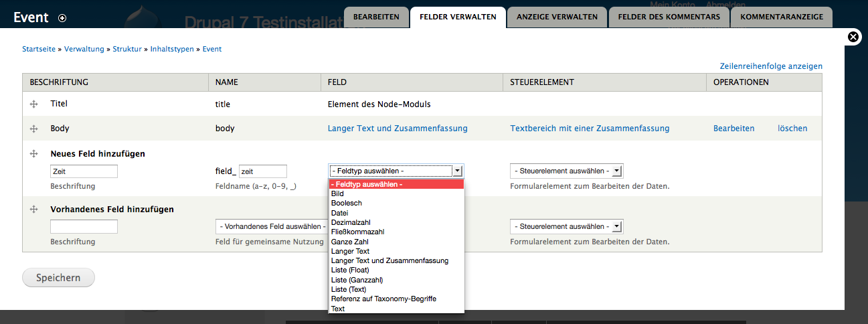Click the drag handle for the Titel row
Screen dimensions: 868x324
pos(33,104)
